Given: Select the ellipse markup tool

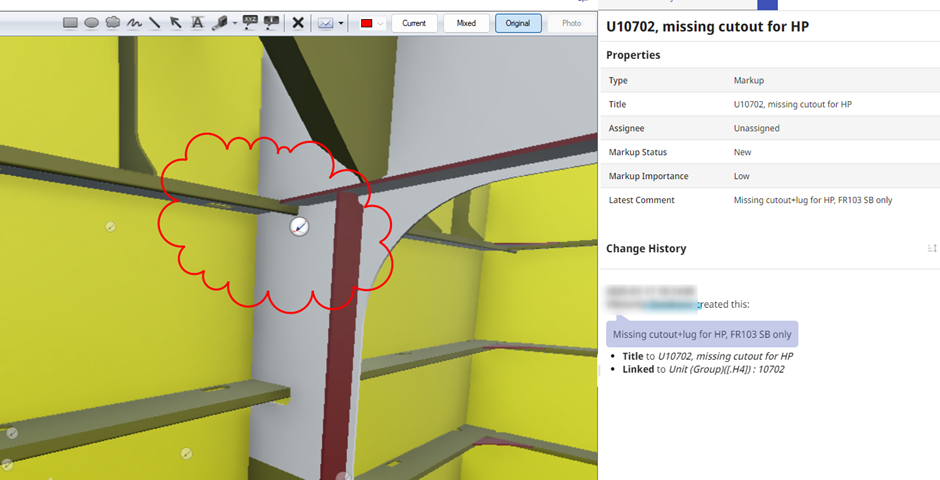Looking at the screenshot, I should coord(91,22).
